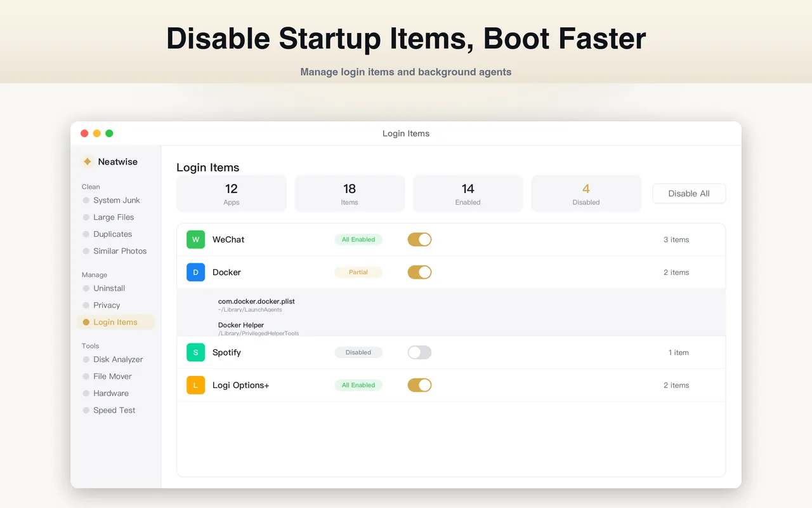Click the dot icon beside Large Files
This screenshot has height=508, width=812.
point(86,217)
